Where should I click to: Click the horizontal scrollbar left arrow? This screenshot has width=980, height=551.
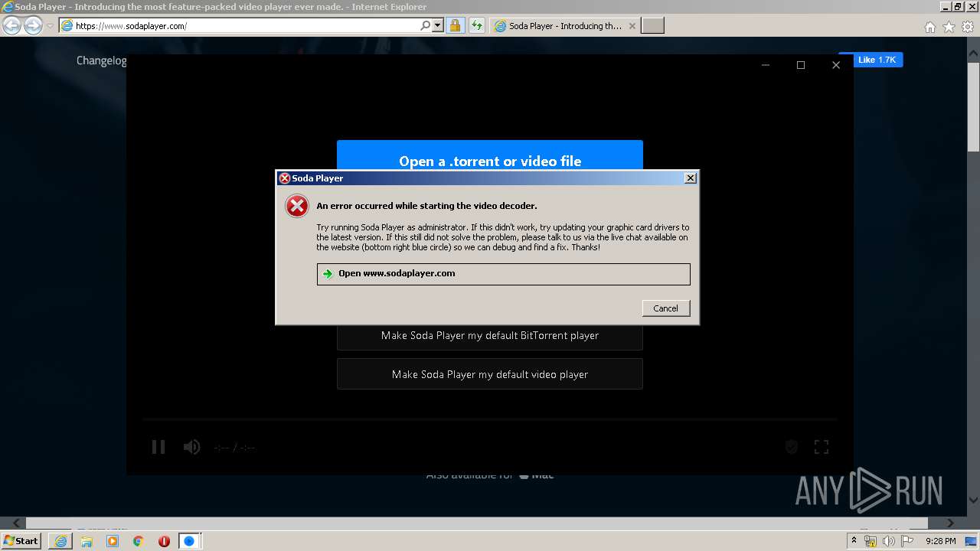point(15,523)
